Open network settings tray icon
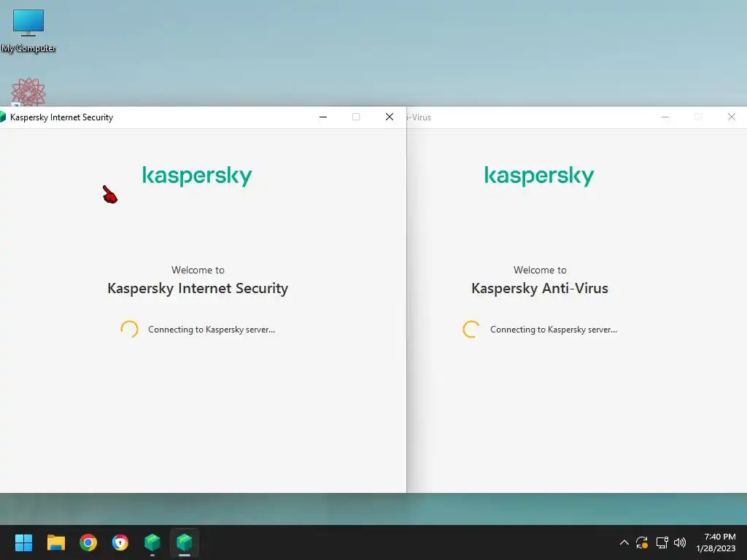 662,542
